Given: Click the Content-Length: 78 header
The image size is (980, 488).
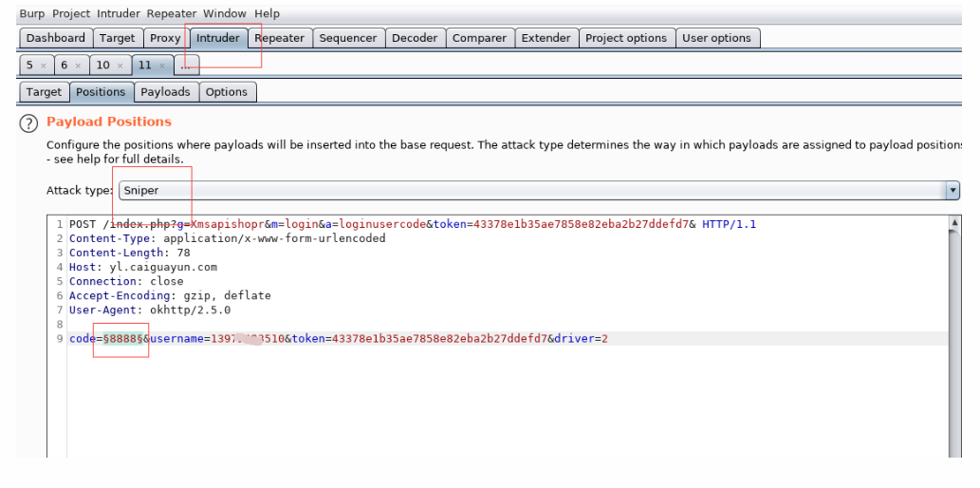Looking at the screenshot, I should click(129, 253).
